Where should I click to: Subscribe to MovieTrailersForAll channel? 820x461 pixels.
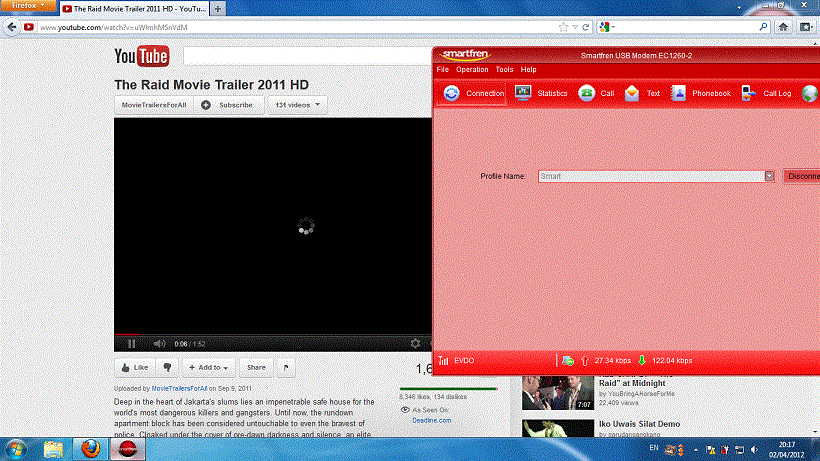point(229,105)
